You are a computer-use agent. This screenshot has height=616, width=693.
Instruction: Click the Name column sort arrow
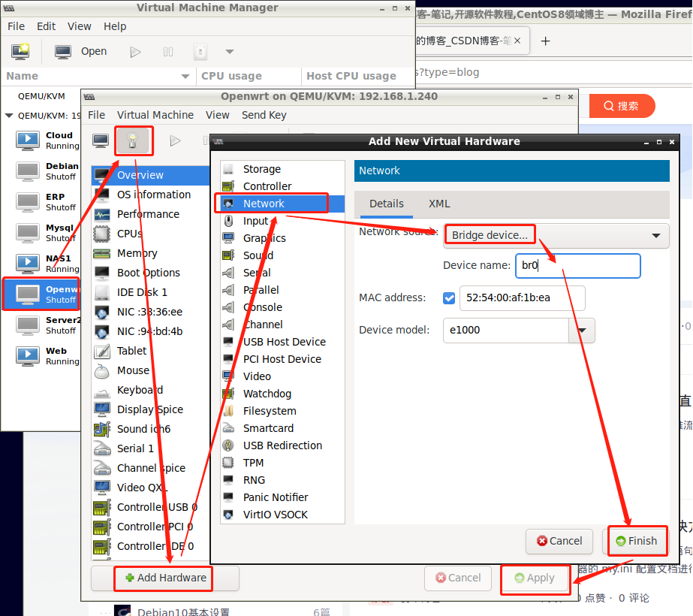[x=185, y=76]
